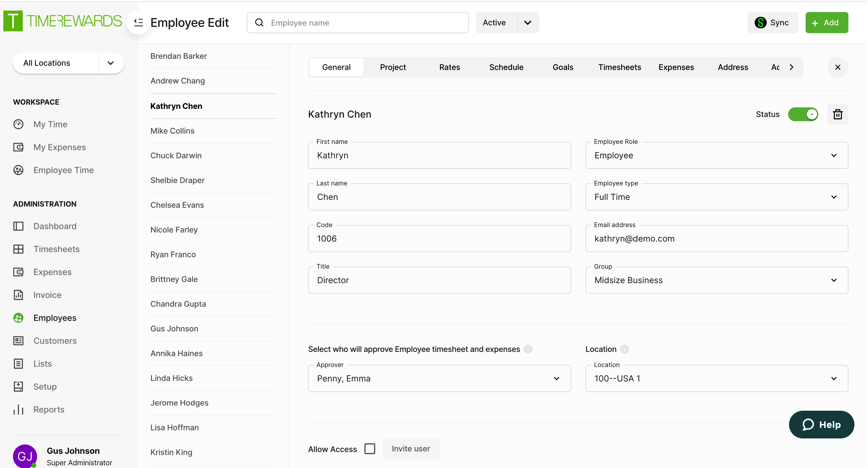The width and height of the screenshot is (868, 468).
Task: Click the trash delete employee icon
Action: pyautogui.click(x=837, y=114)
